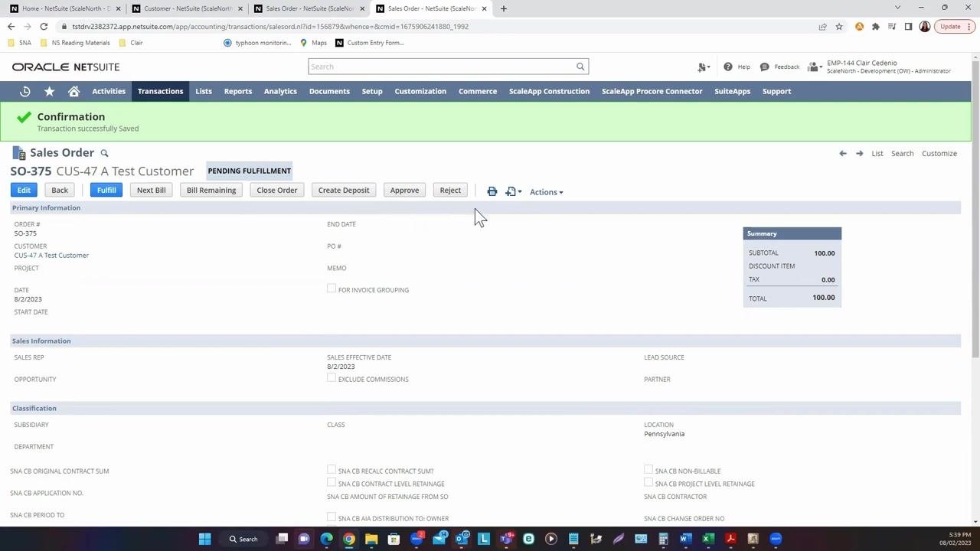Click the browser address bar URL

coord(270,26)
